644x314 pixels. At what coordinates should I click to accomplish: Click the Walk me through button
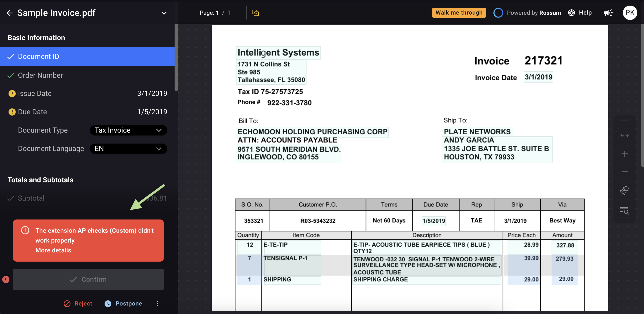click(x=459, y=13)
